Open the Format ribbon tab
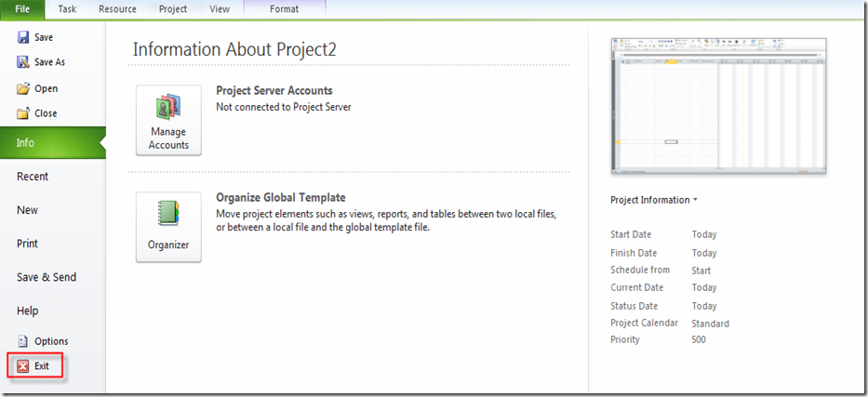The width and height of the screenshot is (868, 397). coord(284,9)
